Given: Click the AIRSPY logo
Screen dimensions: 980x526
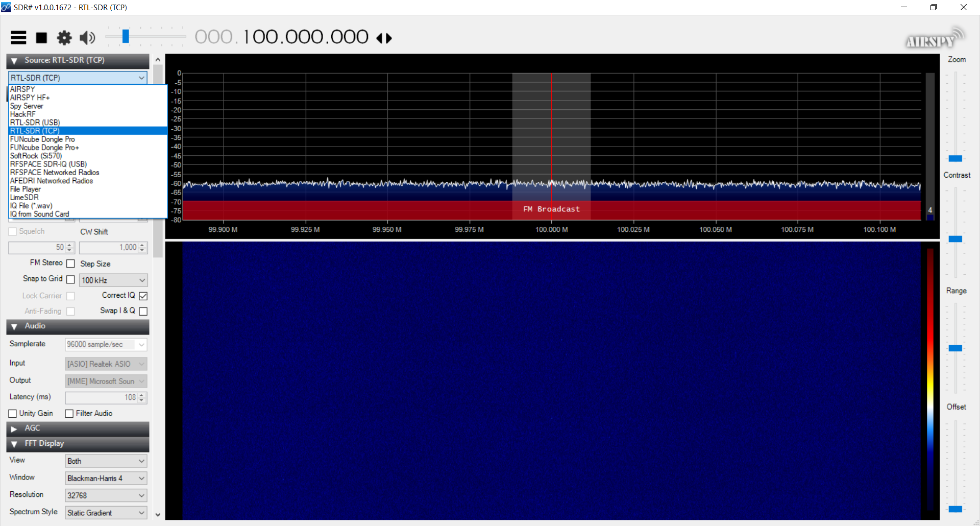Looking at the screenshot, I should 934,38.
